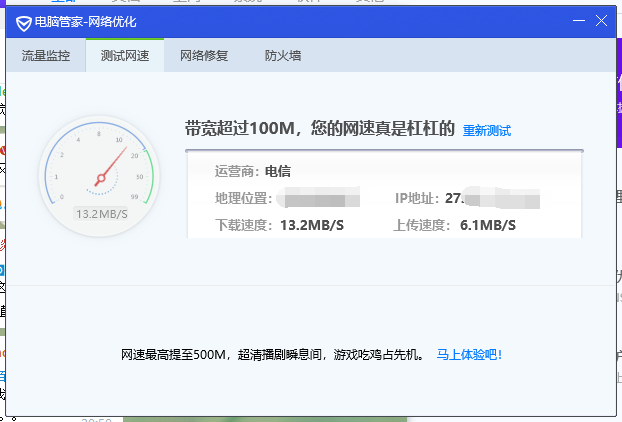Click the 下载速度 13.2MB/S value
The image size is (622, 422).
coord(312,225)
